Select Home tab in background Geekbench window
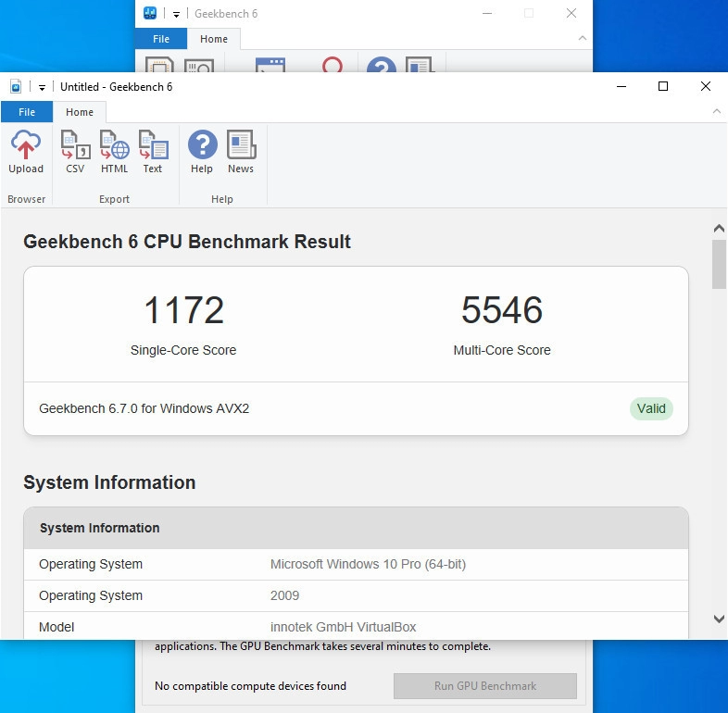Screen dimensions: 728x713 pyautogui.click(x=214, y=39)
